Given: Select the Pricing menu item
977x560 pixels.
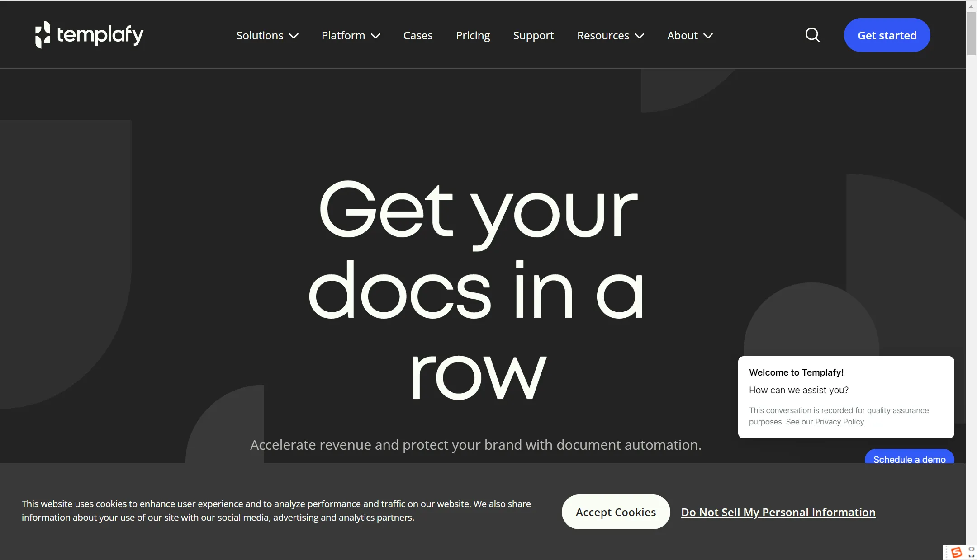Looking at the screenshot, I should click(473, 35).
